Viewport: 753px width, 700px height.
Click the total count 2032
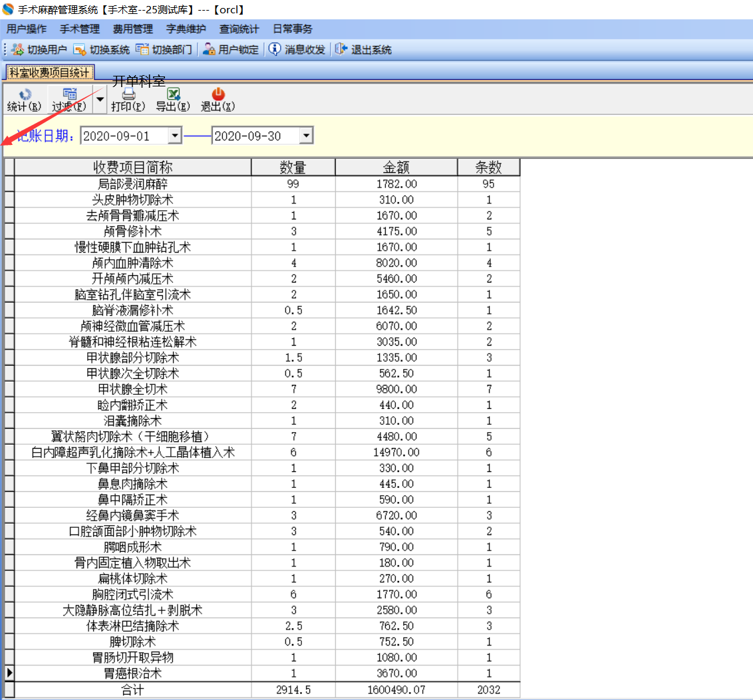488,690
